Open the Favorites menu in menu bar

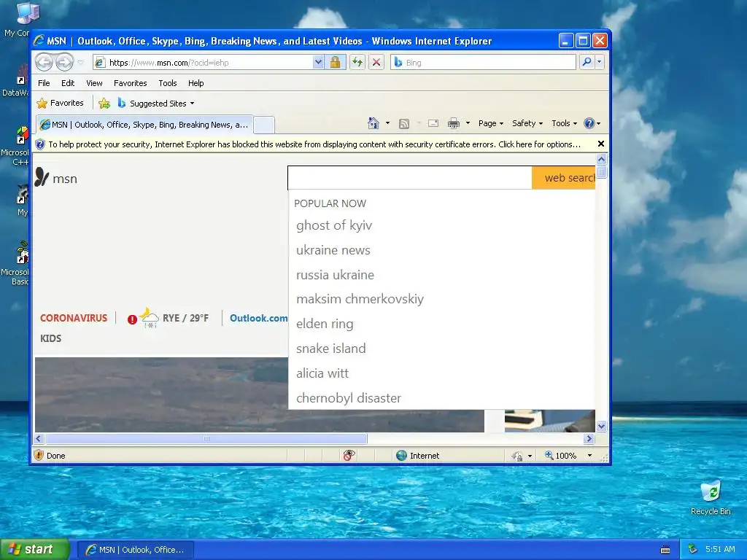pos(130,83)
